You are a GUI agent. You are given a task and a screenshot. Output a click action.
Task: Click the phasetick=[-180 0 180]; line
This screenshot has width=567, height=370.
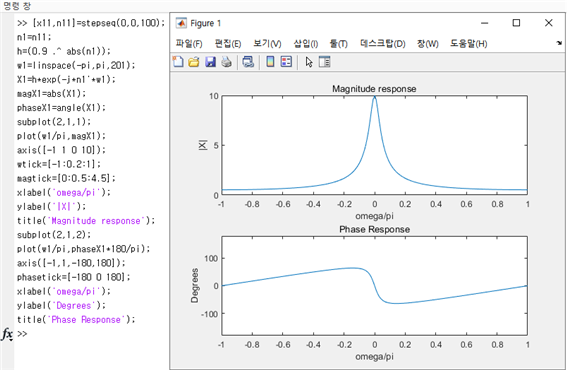pyautogui.click(x=73, y=277)
